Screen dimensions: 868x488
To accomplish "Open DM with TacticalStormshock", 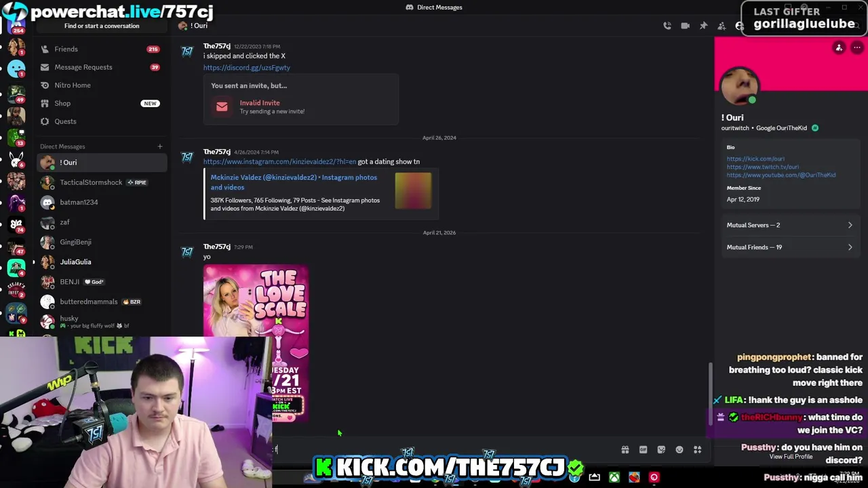I will point(102,182).
